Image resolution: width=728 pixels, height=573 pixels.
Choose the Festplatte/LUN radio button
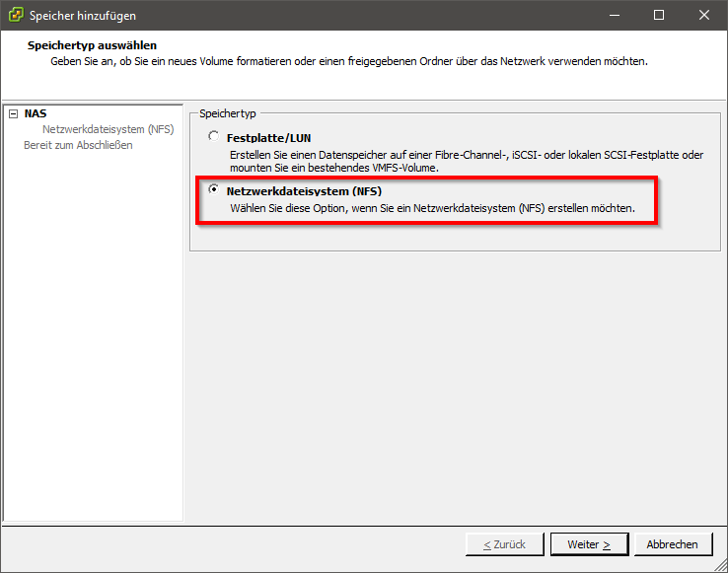214,137
